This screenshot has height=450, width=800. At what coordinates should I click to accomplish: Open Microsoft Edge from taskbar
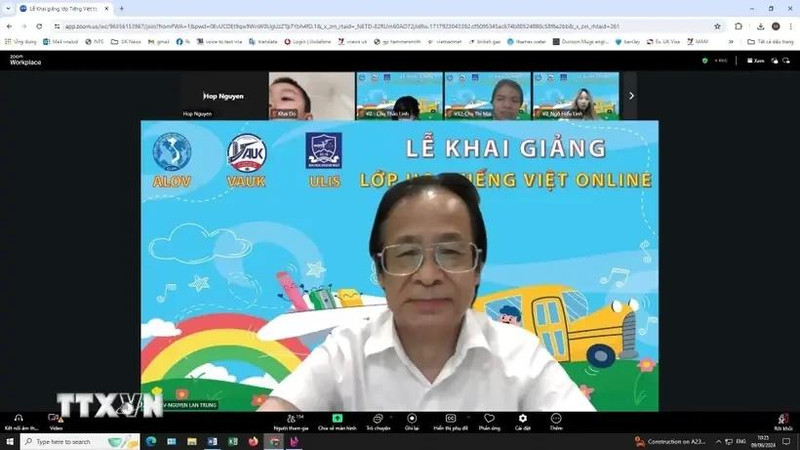click(151, 441)
